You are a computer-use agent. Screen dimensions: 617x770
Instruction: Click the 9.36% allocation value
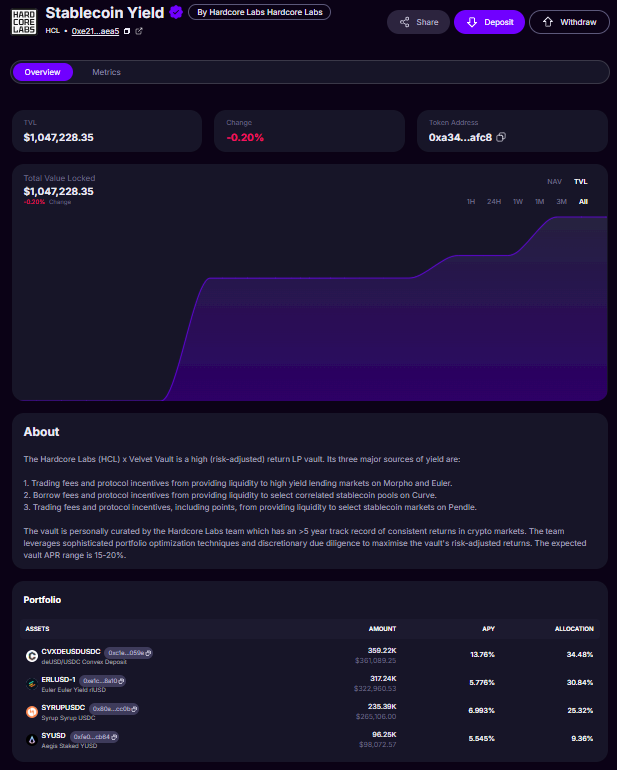[x=582, y=739]
